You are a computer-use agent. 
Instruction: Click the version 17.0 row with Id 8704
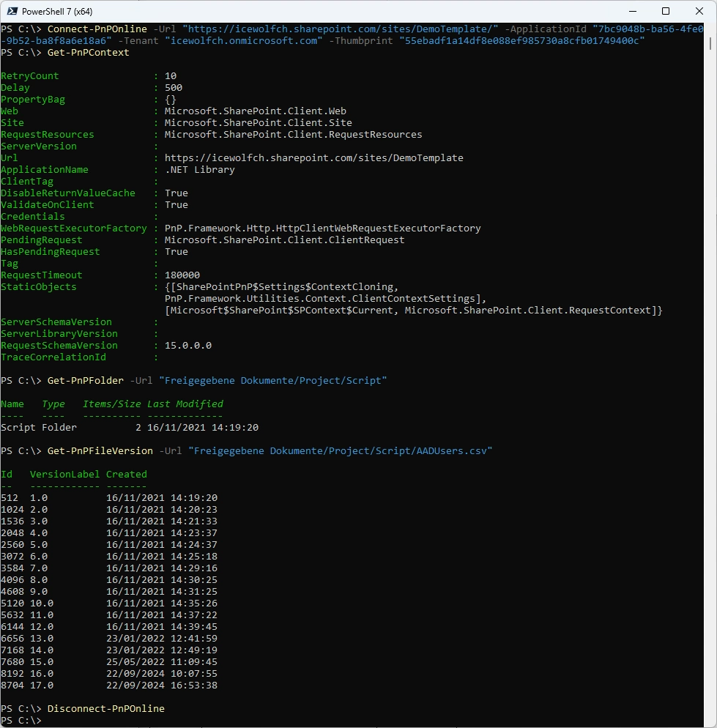click(109, 686)
